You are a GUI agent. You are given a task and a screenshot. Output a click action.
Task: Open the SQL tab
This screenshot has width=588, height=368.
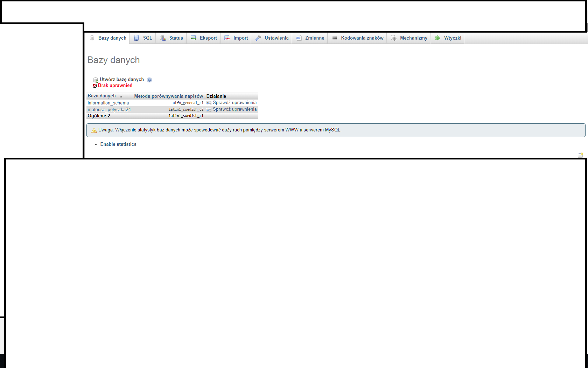pos(147,38)
